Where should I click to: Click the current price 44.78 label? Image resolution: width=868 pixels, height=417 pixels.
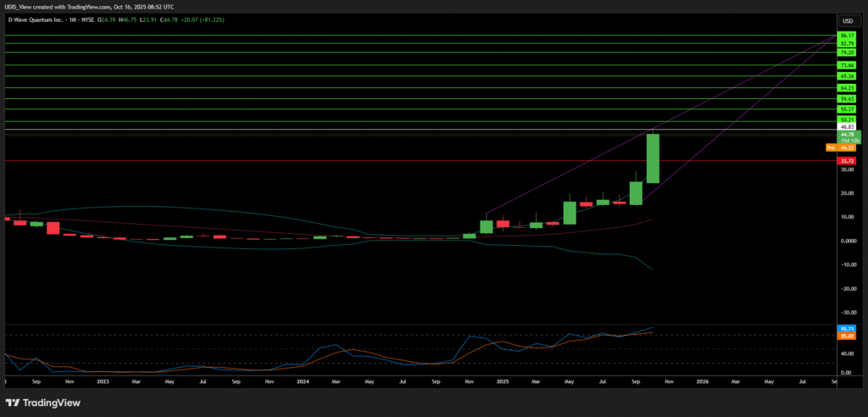[847, 134]
